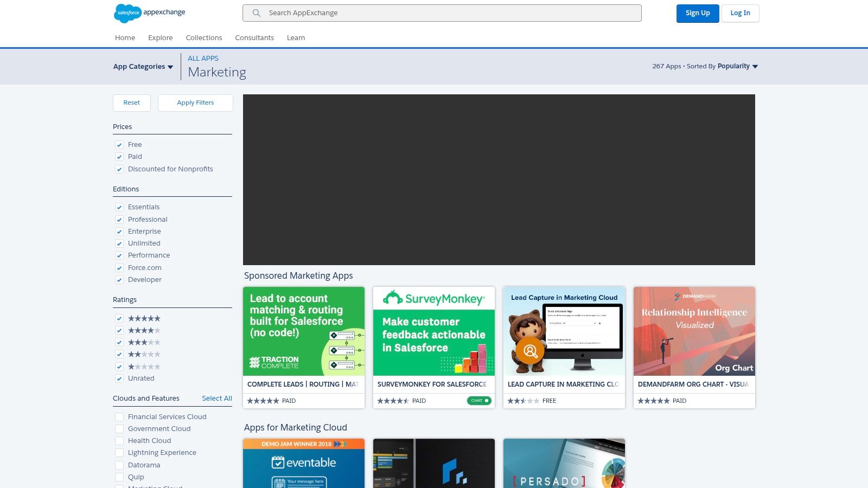Click the Salesforce AppExchange logo

coord(150,13)
